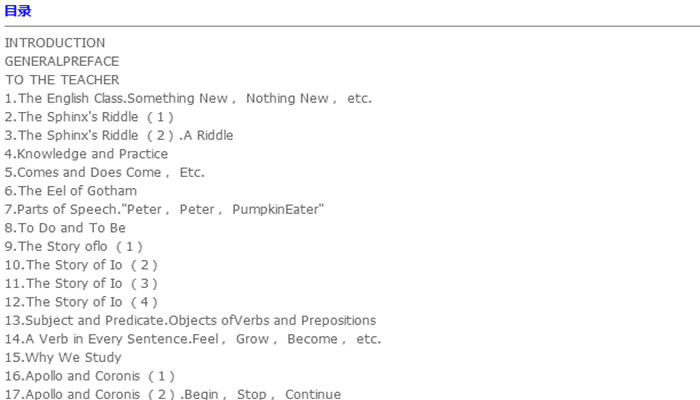The height and width of the screenshot is (400, 700).
Task: Click chapter 7 Parts of Speech
Action: pos(165,209)
